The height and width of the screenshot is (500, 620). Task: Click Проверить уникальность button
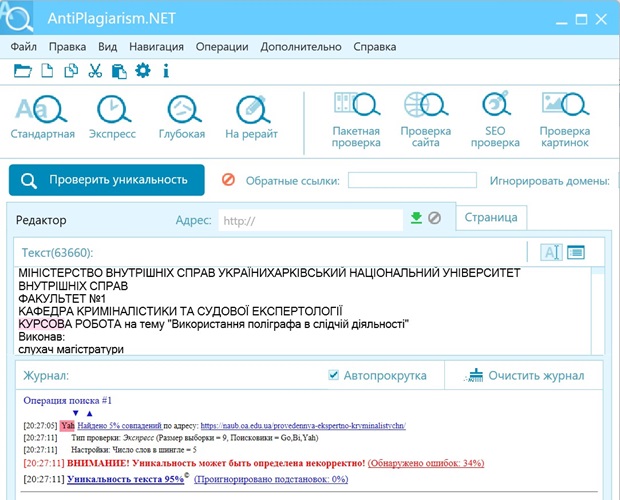[x=107, y=180]
